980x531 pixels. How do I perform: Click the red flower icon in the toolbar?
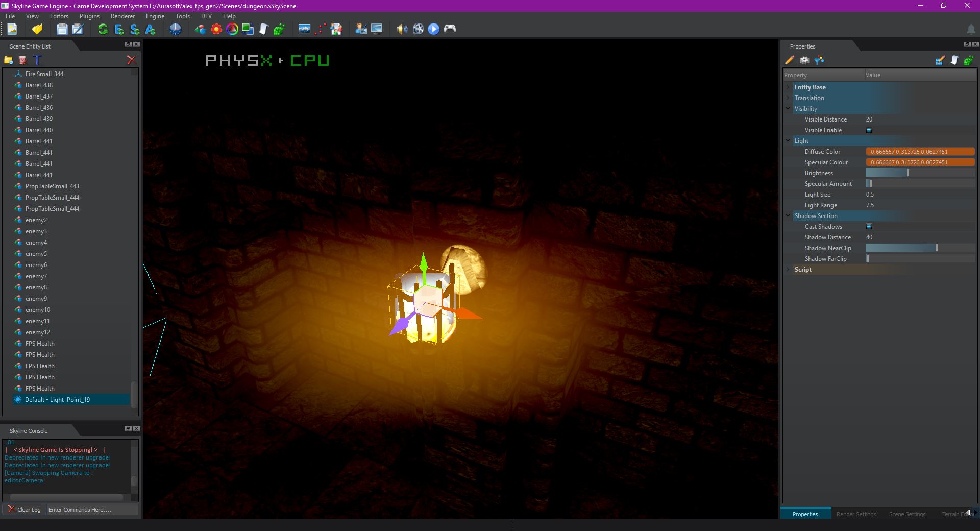(x=216, y=29)
